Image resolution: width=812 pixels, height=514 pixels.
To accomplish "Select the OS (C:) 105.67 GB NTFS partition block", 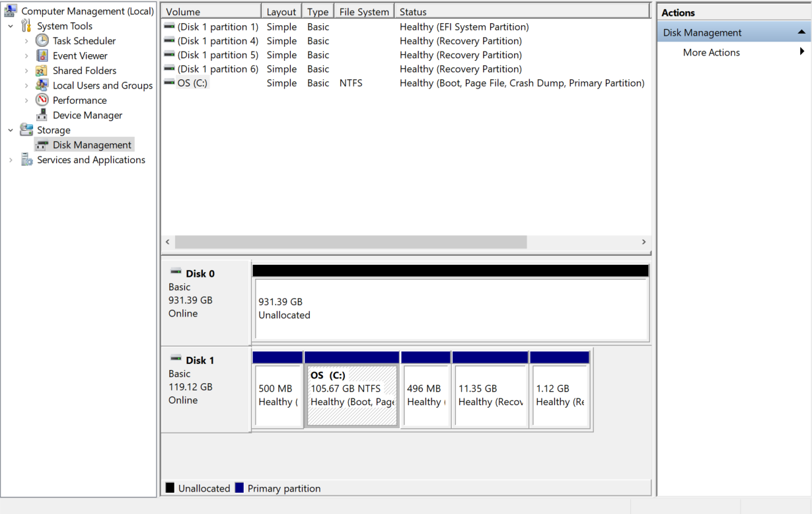I will tap(352, 395).
